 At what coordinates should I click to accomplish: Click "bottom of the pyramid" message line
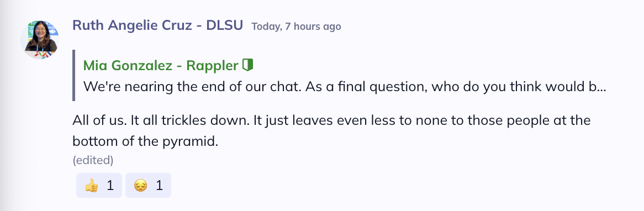(x=145, y=141)
